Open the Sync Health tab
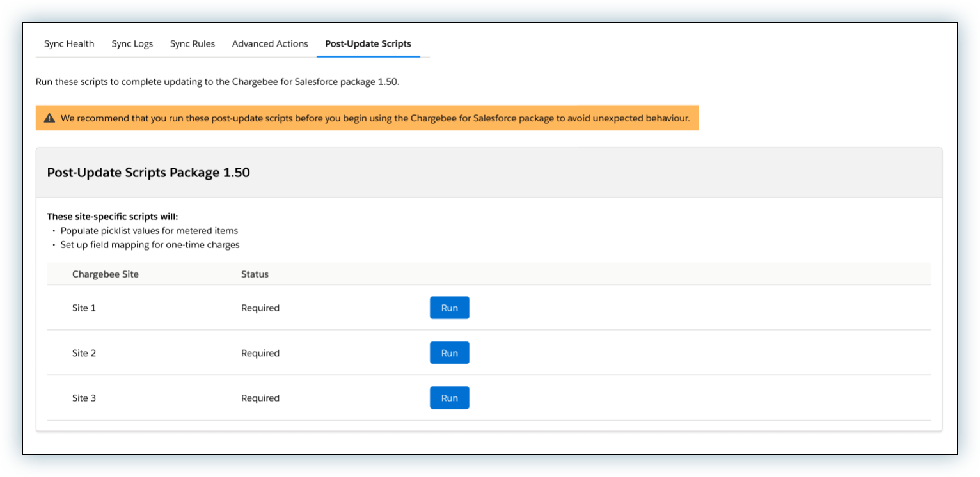980x477 pixels. 68,44
